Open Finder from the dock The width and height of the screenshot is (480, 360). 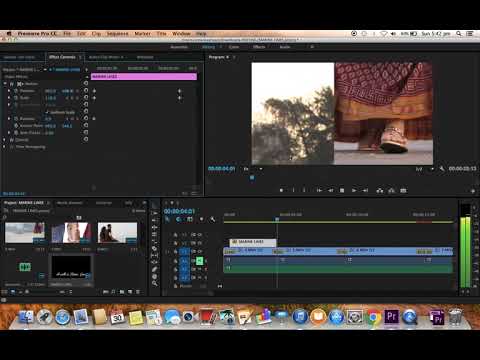coord(26,317)
